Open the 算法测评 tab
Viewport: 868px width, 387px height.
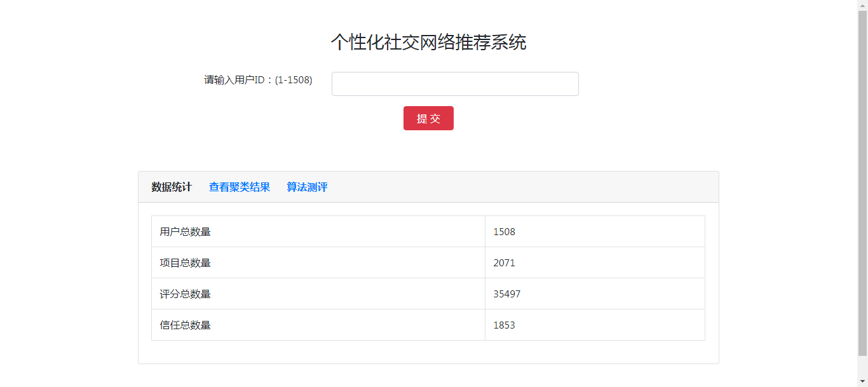(307, 187)
